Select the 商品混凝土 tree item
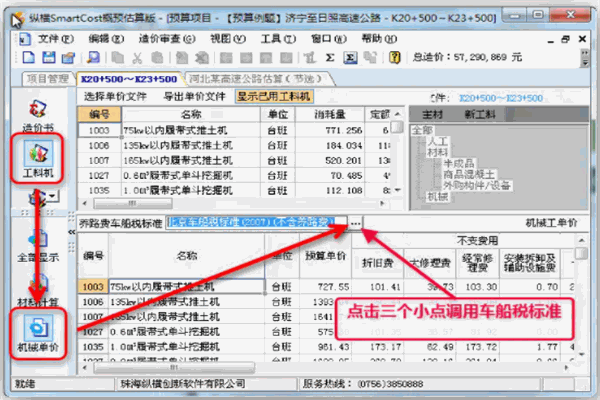The width and height of the screenshot is (600, 400). (x=469, y=175)
